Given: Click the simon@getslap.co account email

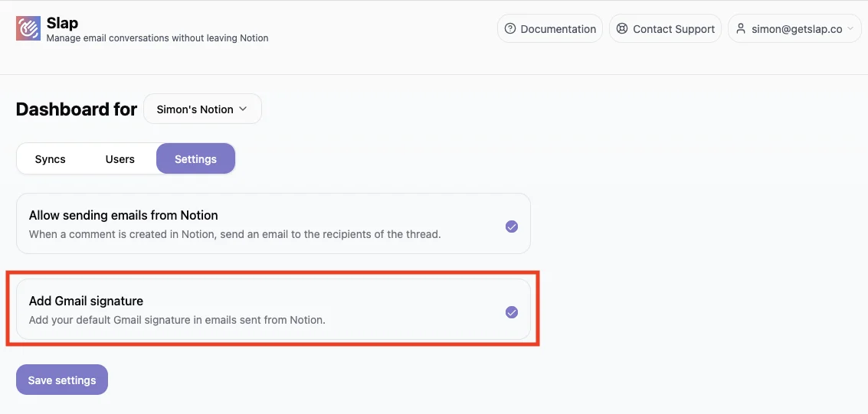Looking at the screenshot, I should tap(797, 29).
